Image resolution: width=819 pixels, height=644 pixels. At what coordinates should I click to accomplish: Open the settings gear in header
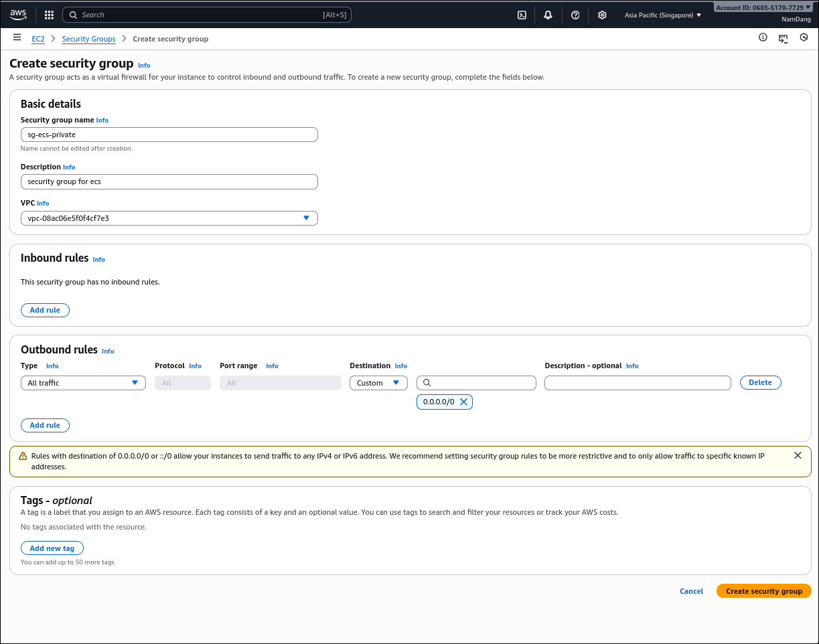click(x=602, y=15)
